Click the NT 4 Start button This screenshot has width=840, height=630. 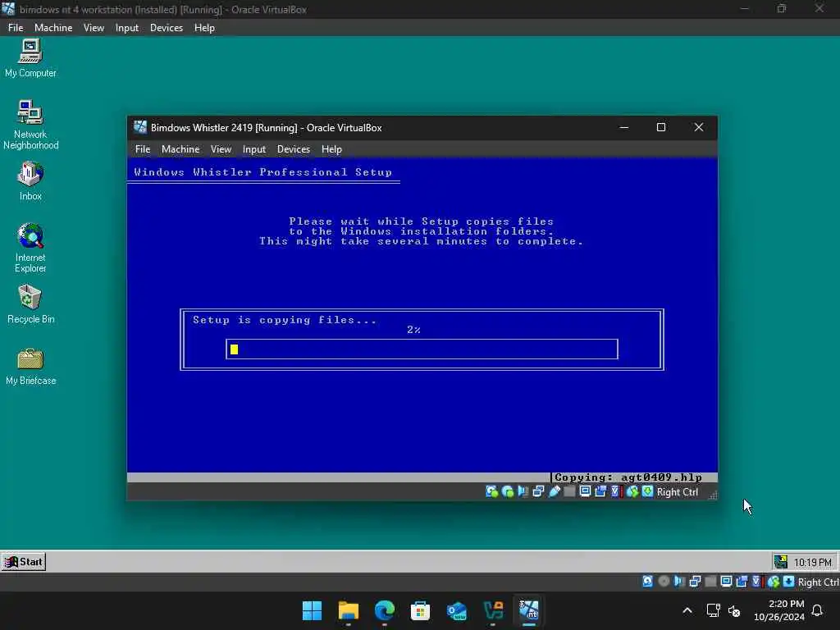click(24, 562)
